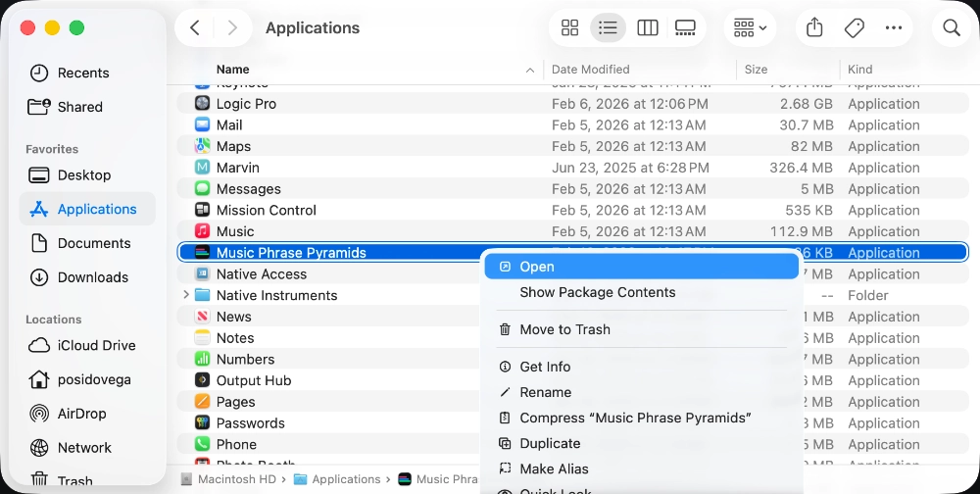The image size is (980, 494).
Task: Open the posidovega home folder
Action: [x=87, y=379]
